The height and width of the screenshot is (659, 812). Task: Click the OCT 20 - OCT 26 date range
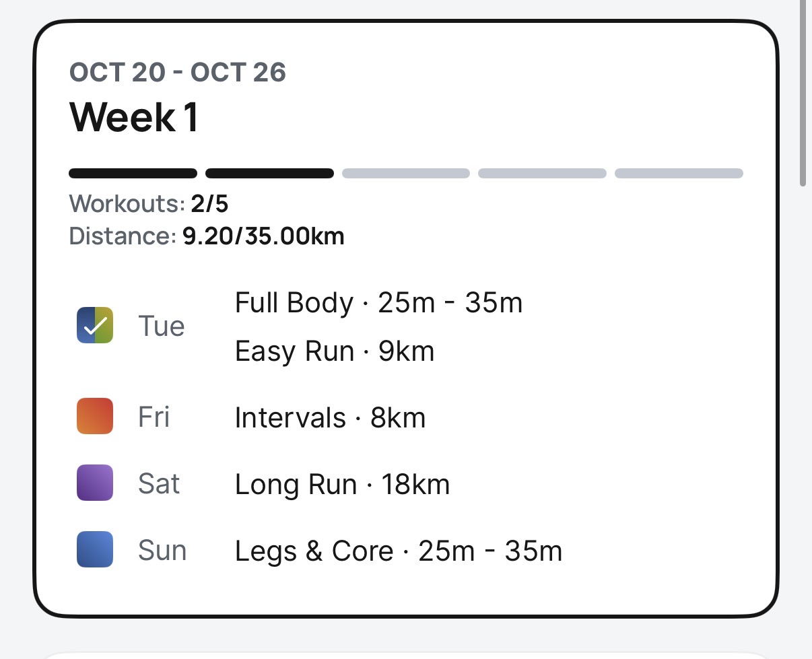(178, 73)
